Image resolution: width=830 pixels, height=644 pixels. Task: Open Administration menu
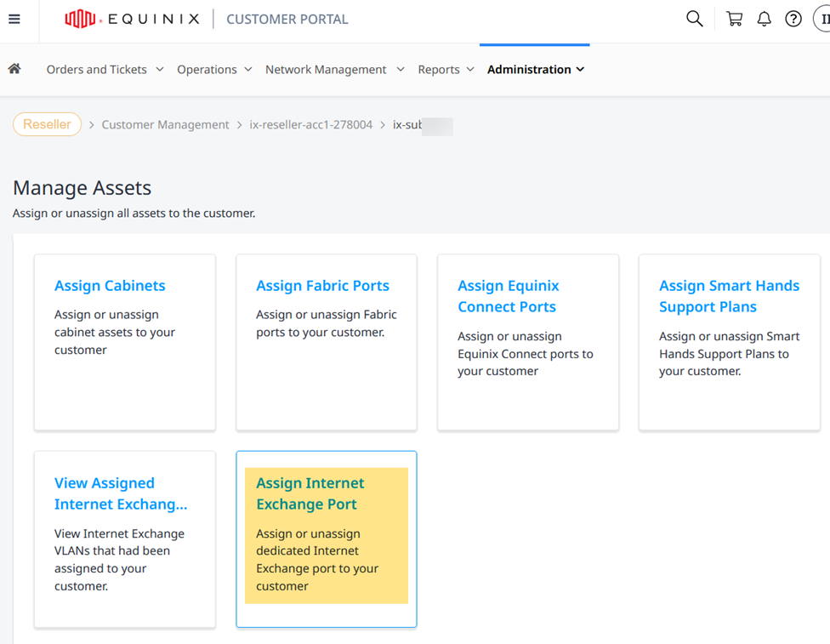pyautogui.click(x=529, y=70)
